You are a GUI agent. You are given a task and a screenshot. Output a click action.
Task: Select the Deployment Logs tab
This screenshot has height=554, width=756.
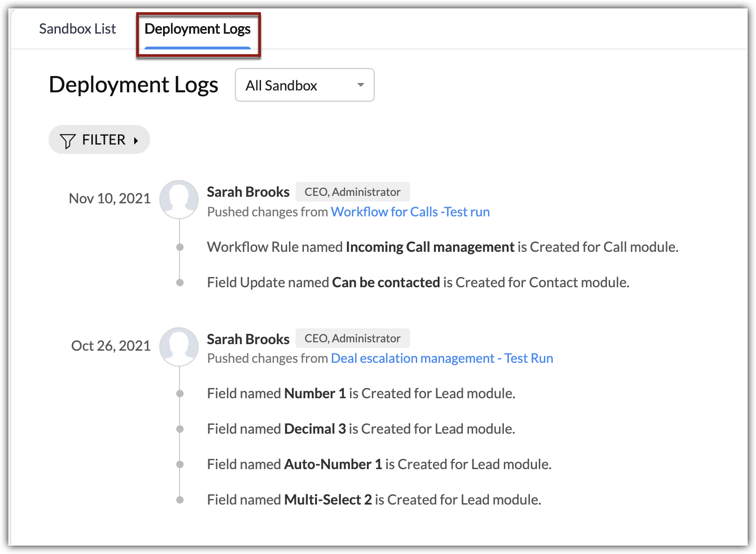(198, 29)
